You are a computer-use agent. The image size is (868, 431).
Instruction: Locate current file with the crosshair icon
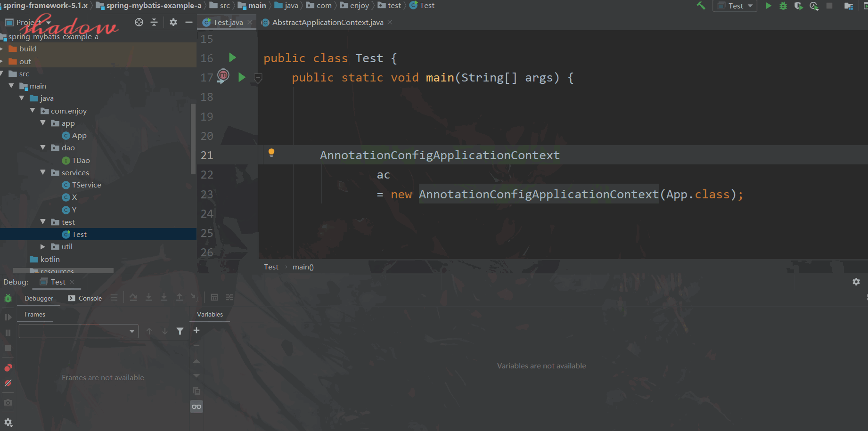[139, 22]
